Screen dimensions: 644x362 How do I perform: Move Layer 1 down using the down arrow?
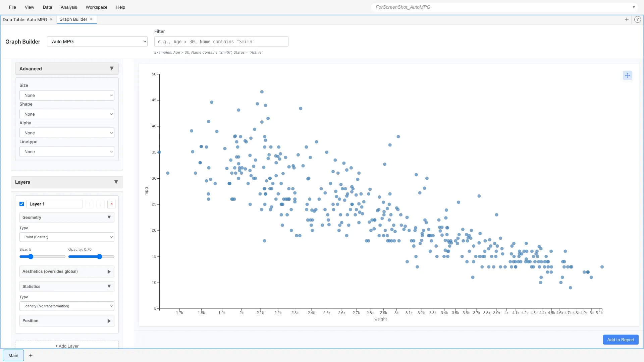(x=100, y=204)
